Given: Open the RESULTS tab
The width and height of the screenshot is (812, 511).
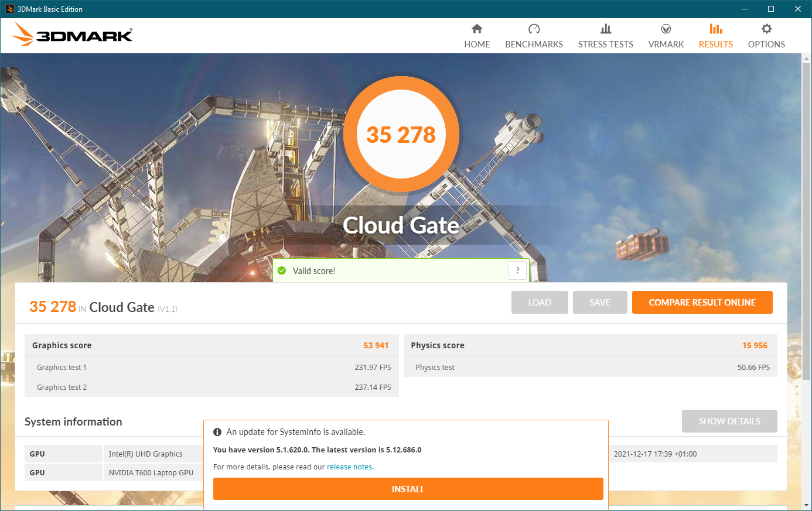Looking at the screenshot, I should coord(716,44).
